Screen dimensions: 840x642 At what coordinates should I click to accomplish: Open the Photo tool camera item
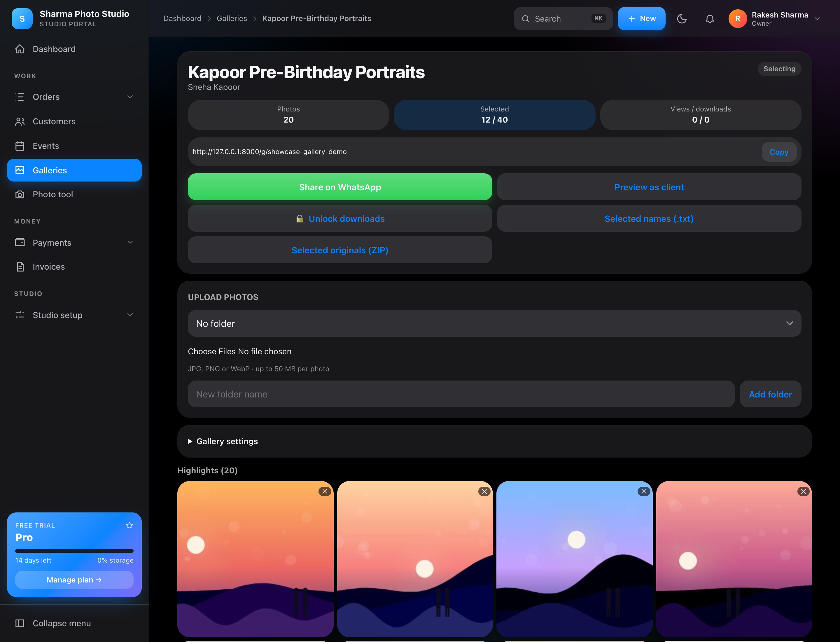click(x=74, y=195)
